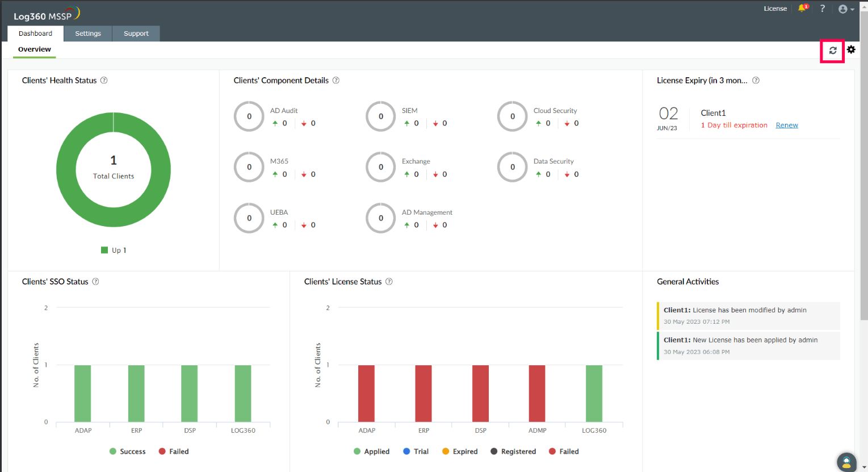The image size is (868, 472).
Task: Open the Settings tab
Action: tap(88, 34)
